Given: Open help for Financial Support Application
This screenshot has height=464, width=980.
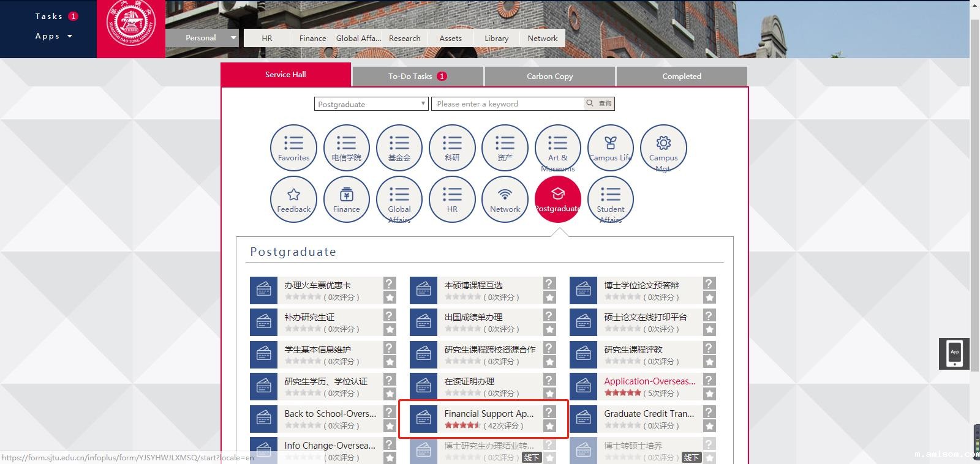Looking at the screenshot, I should coord(549,412).
